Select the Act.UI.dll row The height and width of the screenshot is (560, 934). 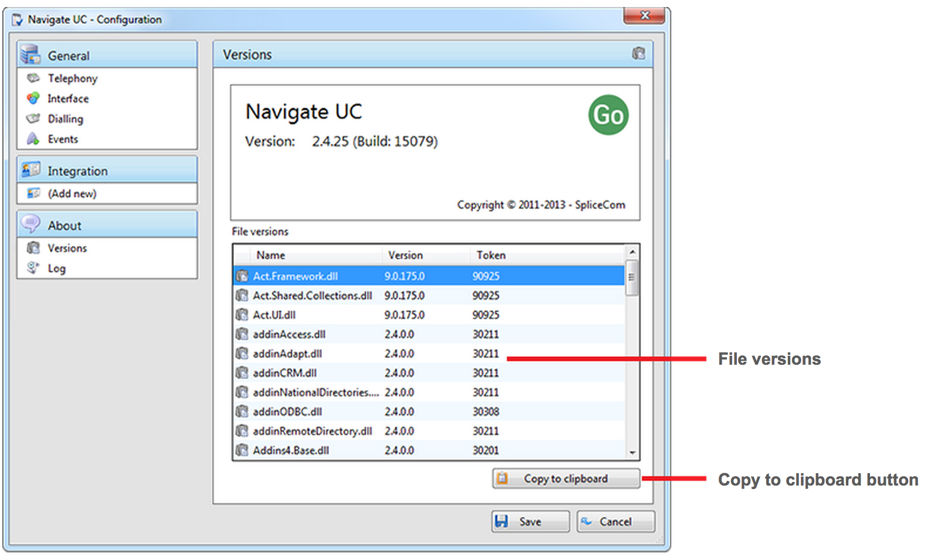point(429,315)
